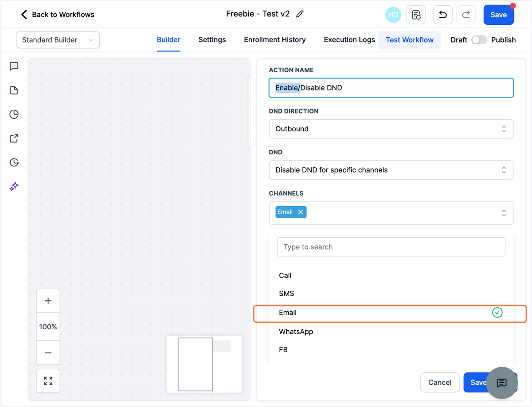Open the Settings tab

pos(212,40)
